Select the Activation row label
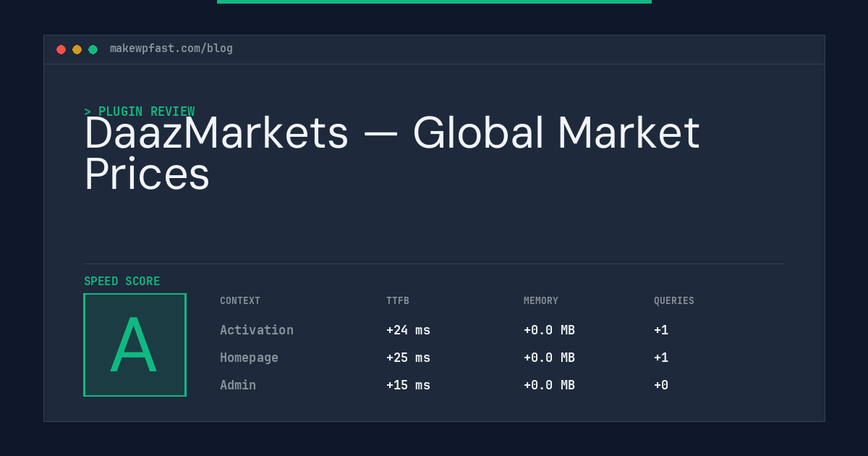This screenshot has height=456, width=868. pos(257,330)
